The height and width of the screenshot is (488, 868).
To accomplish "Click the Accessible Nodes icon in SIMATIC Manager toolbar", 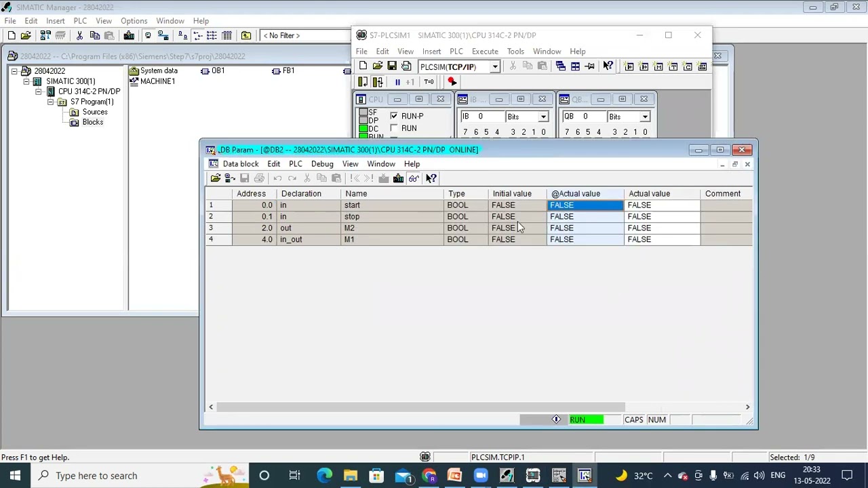I will 46,35.
